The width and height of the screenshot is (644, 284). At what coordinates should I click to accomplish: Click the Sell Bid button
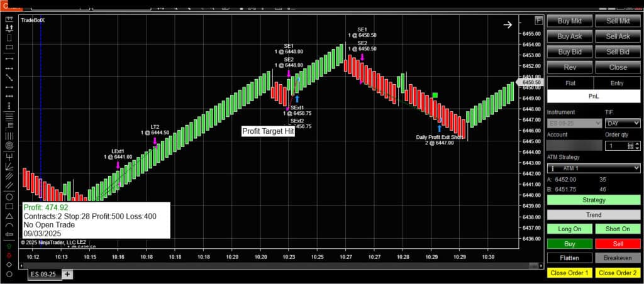point(618,52)
